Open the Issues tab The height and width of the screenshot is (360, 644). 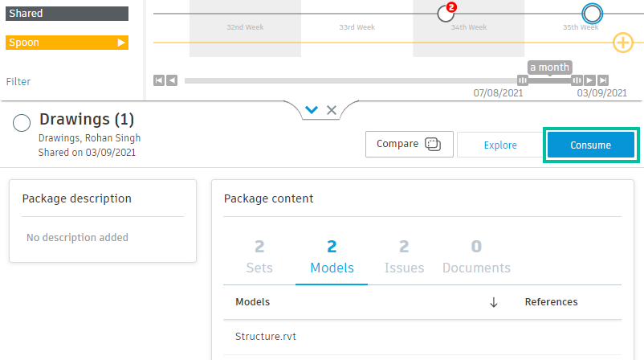405,257
